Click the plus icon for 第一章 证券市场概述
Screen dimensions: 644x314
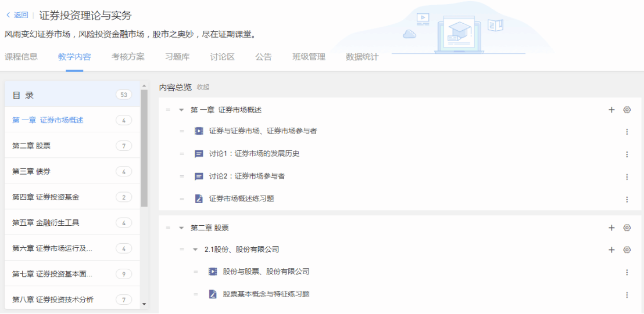[611, 110]
